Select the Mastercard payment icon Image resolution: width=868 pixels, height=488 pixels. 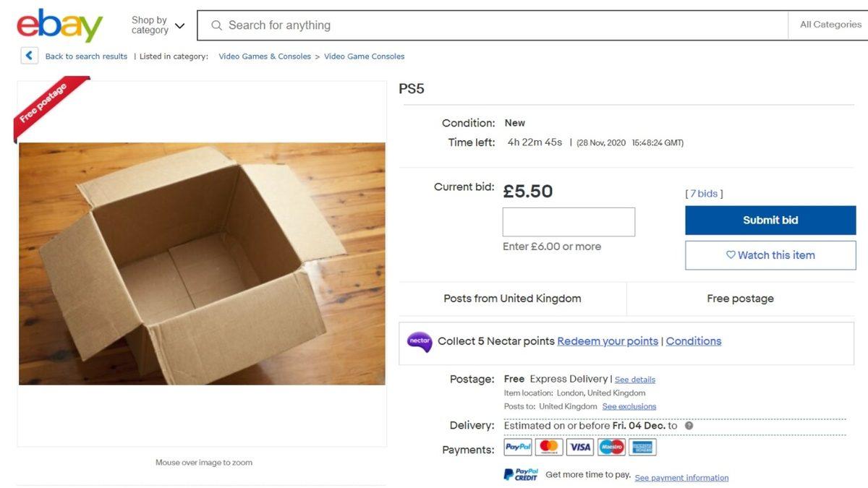pyautogui.click(x=548, y=447)
